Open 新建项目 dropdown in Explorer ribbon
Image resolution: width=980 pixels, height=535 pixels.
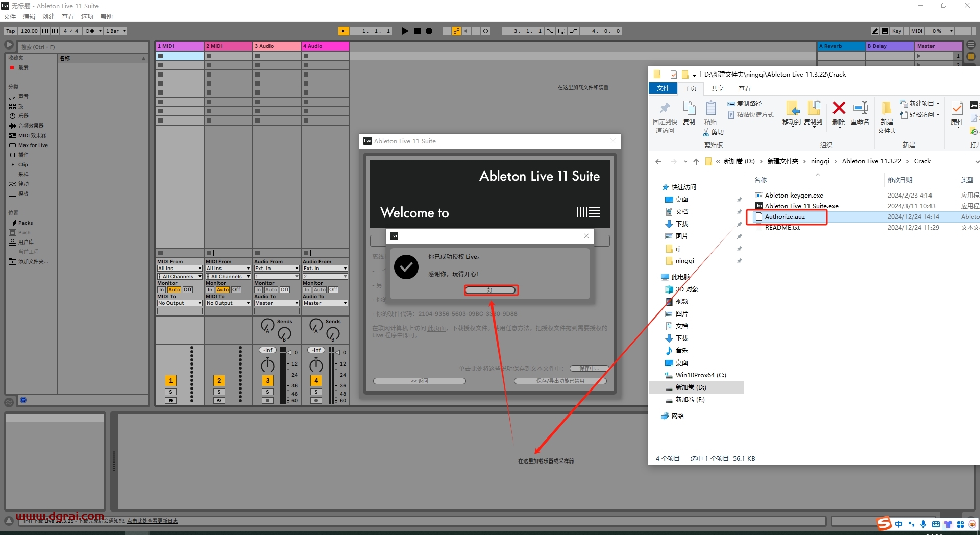click(x=920, y=103)
